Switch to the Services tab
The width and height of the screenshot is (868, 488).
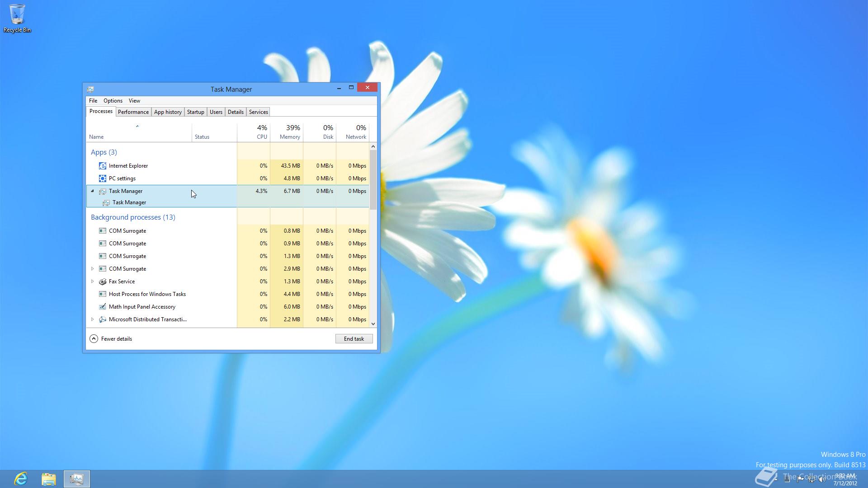click(x=259, y=112)
